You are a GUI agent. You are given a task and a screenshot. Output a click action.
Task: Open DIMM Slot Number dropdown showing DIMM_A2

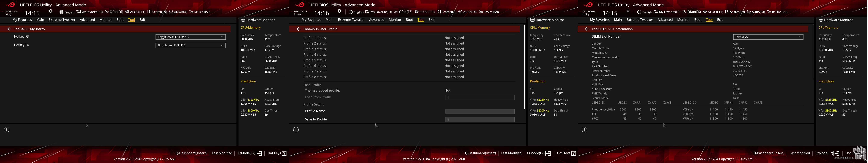(768, 37)
